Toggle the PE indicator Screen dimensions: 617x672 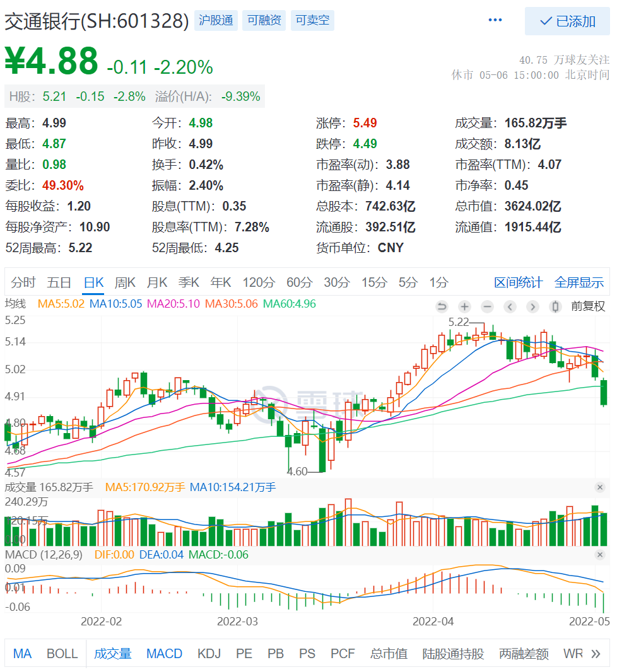click(x=244, y=654)
